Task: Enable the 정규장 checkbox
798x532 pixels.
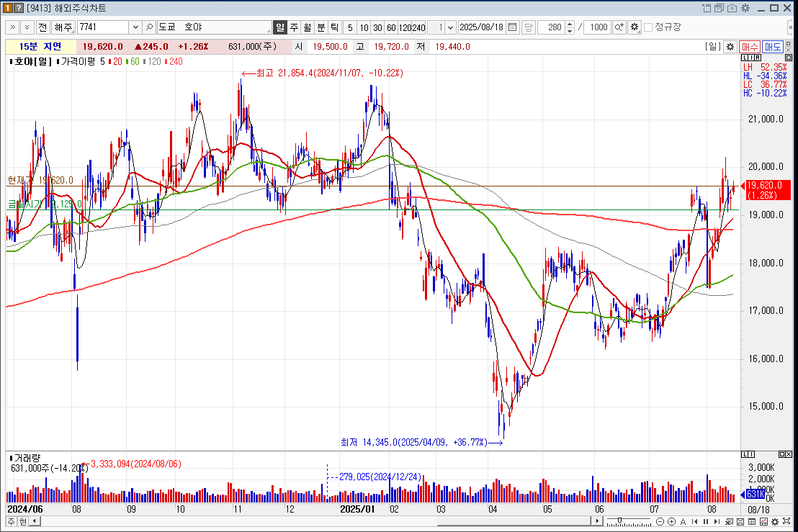Action: click(648, 27)
